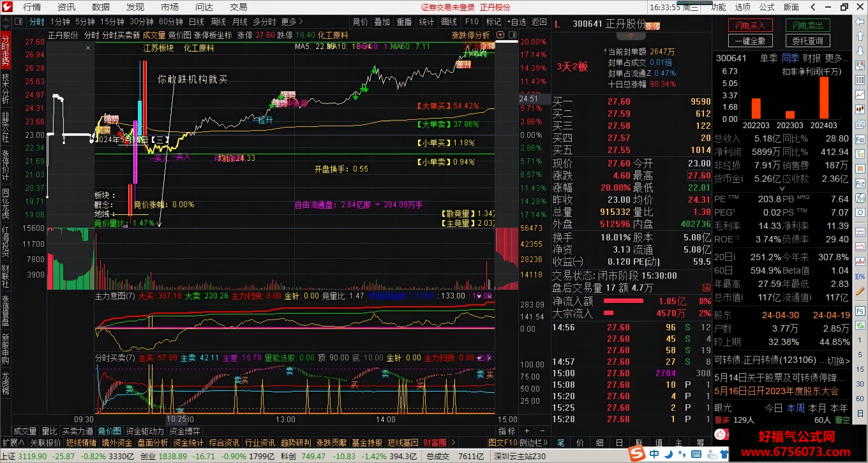Open the 交易 menu

coord(239,7)
